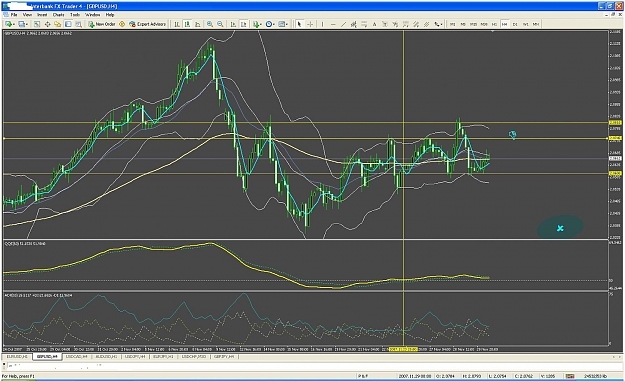Switch to the USDCHF chart tab
This screenshot has width=625, height=381.
(x=194, y=356)
